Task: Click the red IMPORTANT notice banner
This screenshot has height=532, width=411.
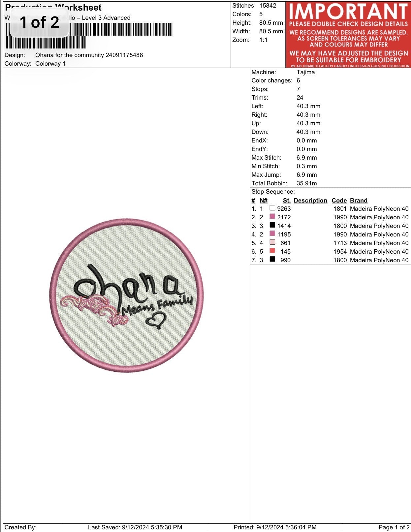Action: (348, 34)
